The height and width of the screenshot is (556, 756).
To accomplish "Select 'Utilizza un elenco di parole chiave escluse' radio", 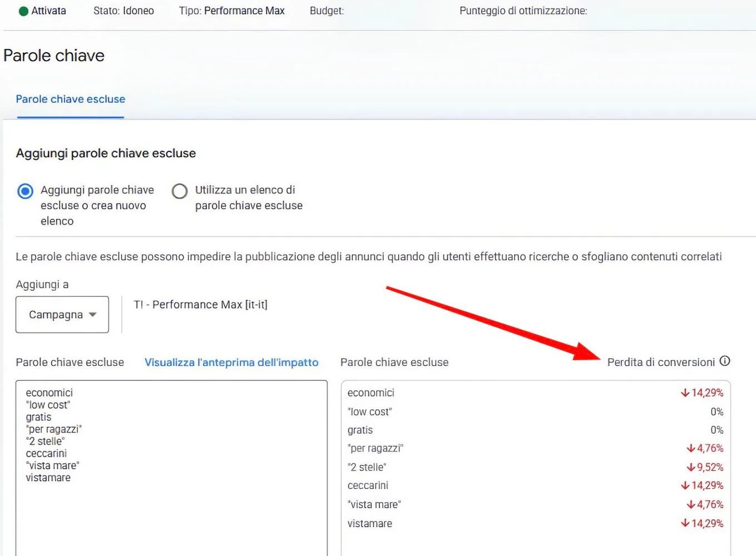I will pyautogui.click(x=180, y=191).
